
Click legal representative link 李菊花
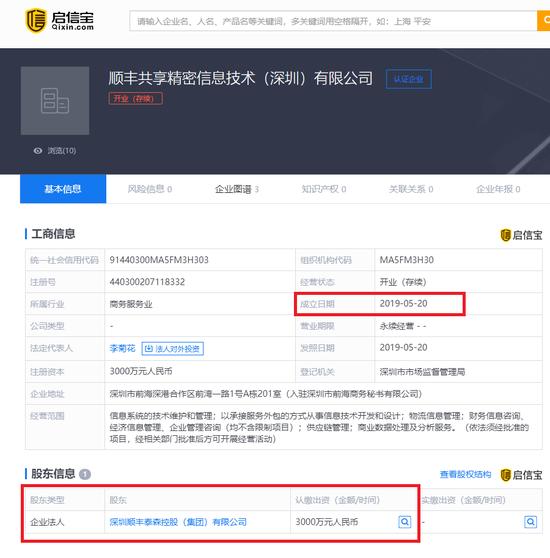tap(122, 348)
